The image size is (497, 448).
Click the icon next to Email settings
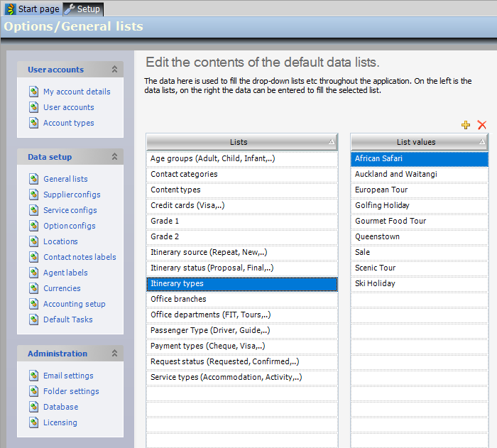click(34, 376)
